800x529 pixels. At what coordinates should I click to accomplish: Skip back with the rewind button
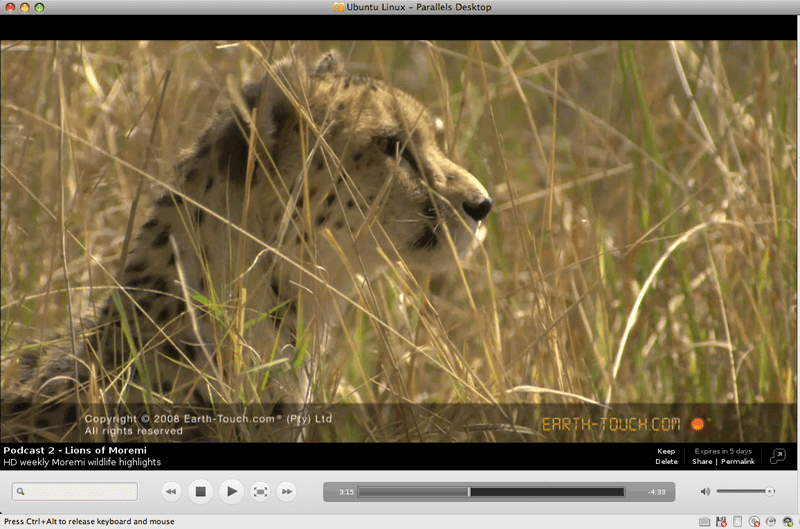(x=171, y=491)
